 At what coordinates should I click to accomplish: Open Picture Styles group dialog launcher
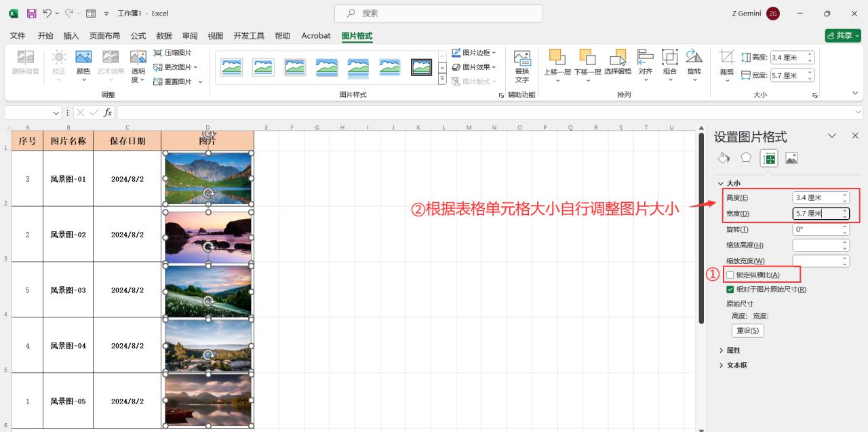point(502,96)
